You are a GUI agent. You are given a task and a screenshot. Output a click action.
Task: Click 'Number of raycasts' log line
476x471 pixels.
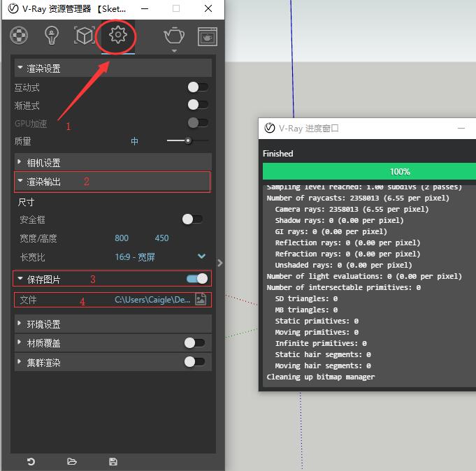point(358,198)
